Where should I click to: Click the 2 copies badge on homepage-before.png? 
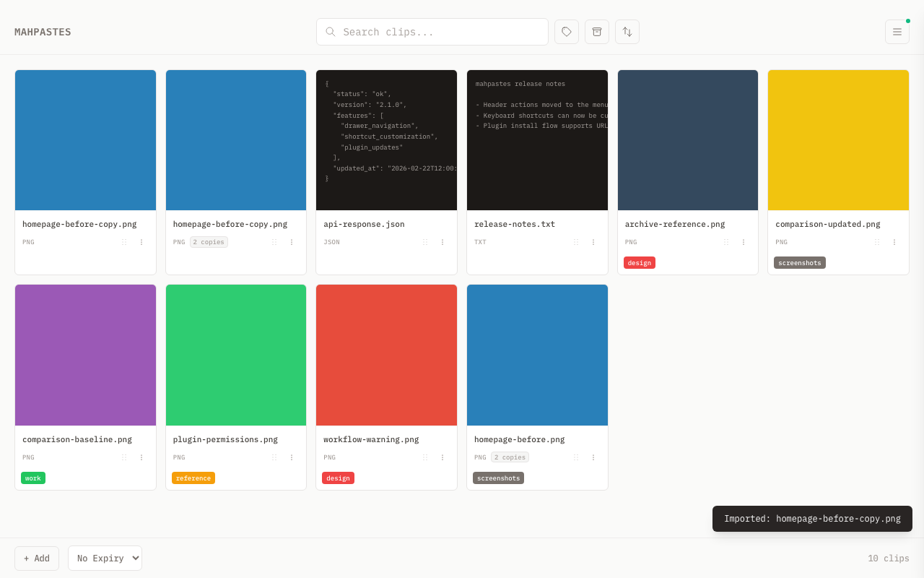tap(510, 457)
